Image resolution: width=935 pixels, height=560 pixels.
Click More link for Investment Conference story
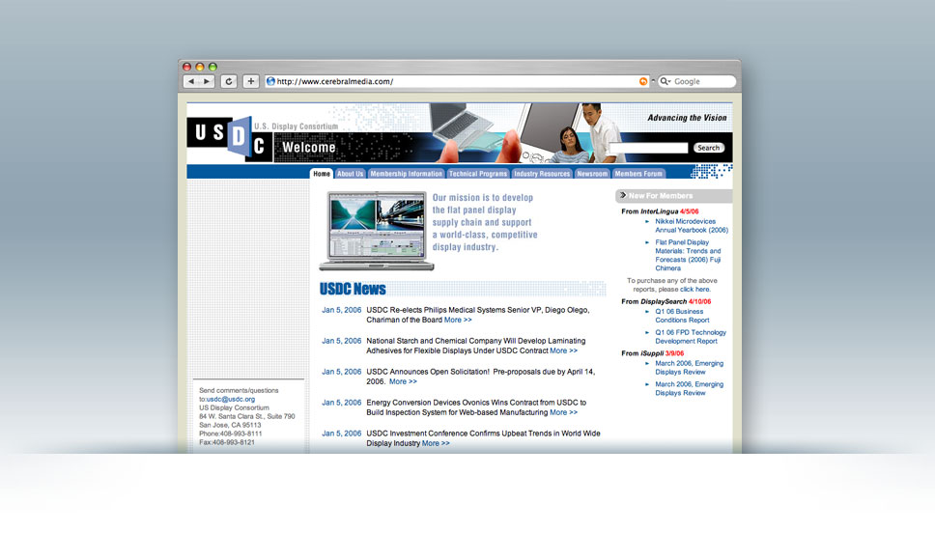tap(436, 444)
